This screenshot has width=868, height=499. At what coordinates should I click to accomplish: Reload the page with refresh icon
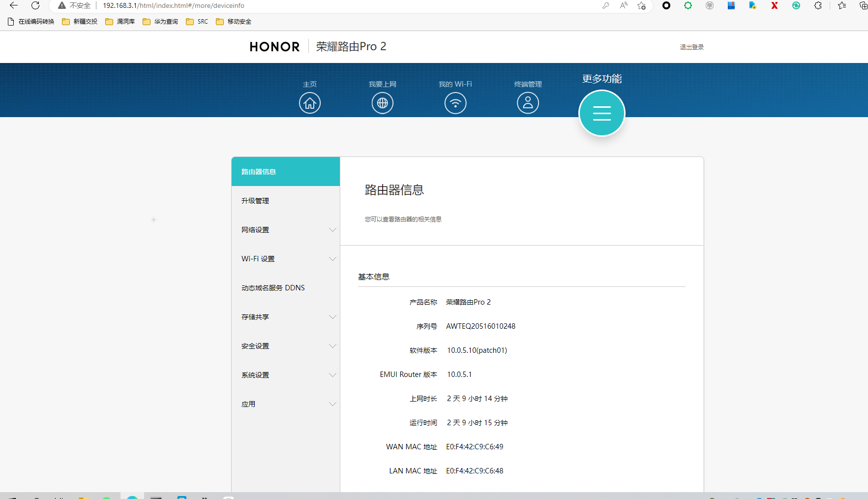coord(35,5)
